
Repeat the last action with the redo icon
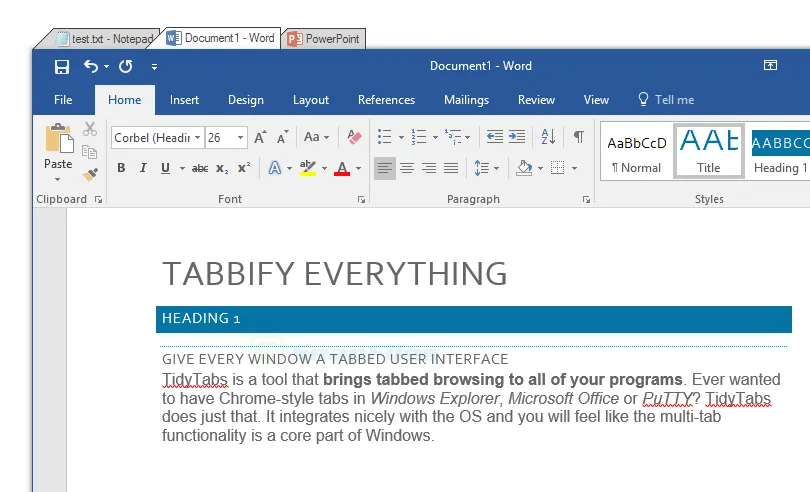click(x=126, y=66)
